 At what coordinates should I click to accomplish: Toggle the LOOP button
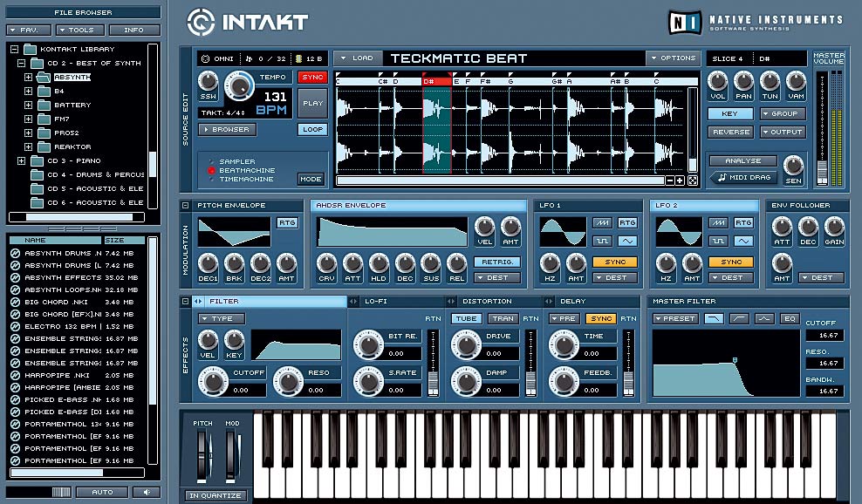tap(312, 129)
